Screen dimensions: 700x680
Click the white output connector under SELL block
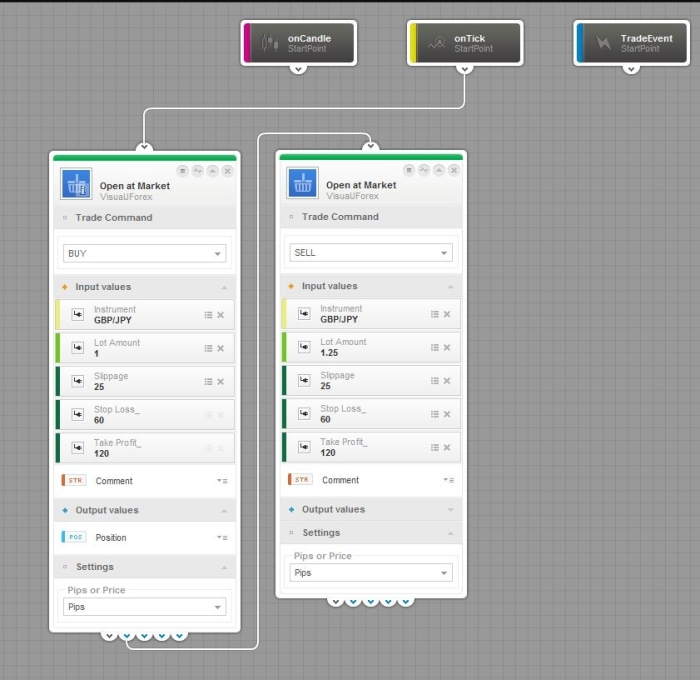[335, 602]
